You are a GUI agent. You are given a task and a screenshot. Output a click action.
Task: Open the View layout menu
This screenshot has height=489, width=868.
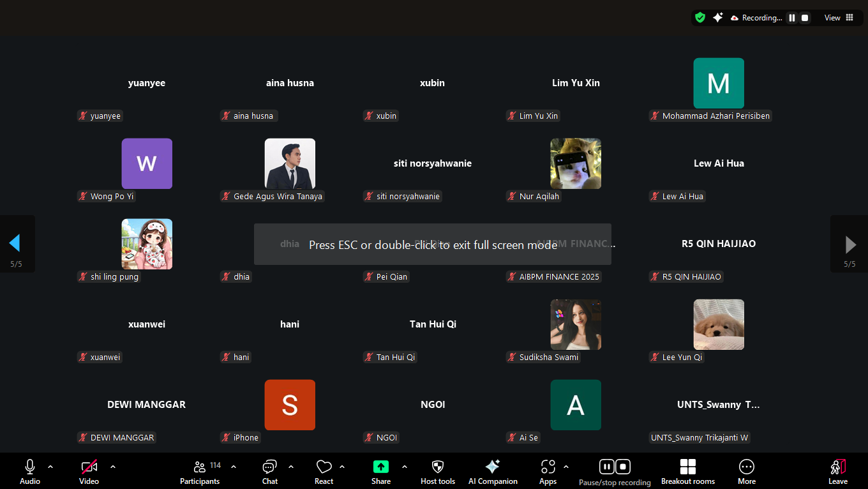(x=839, y=18)
